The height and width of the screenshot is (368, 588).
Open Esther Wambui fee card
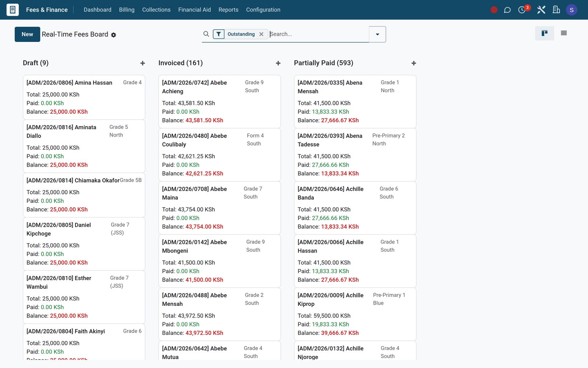click(x=84, y=297)
